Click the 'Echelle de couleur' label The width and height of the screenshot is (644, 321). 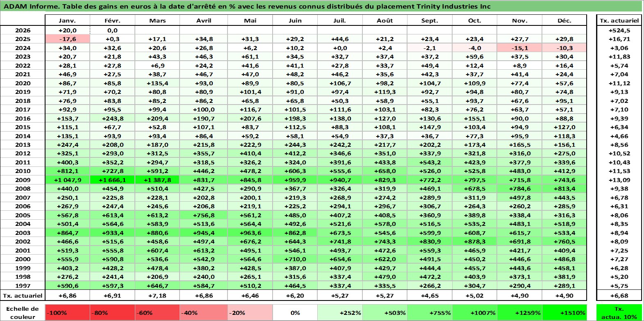[23, 312]
